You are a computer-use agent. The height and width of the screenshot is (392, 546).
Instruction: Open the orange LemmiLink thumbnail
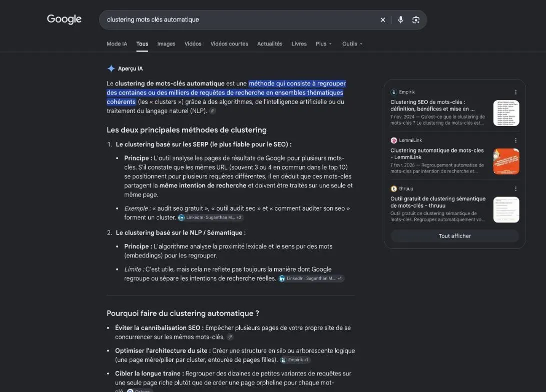point(506,161)
